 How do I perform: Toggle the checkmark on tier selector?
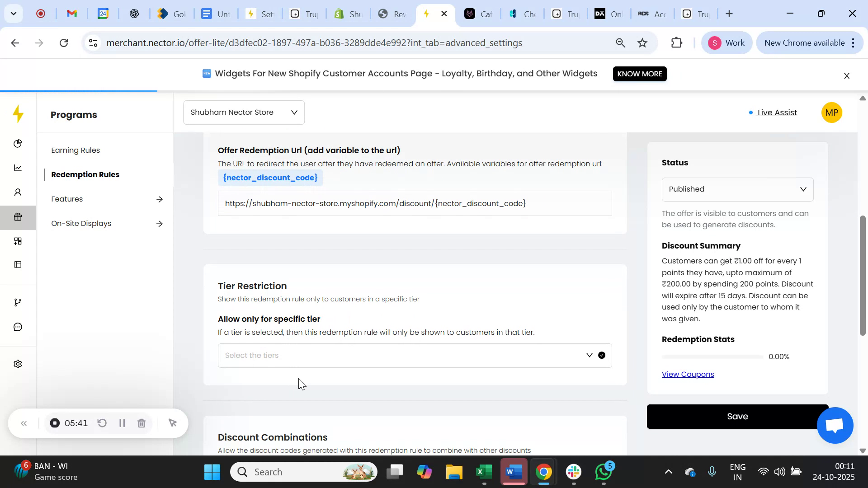(601, 355)
